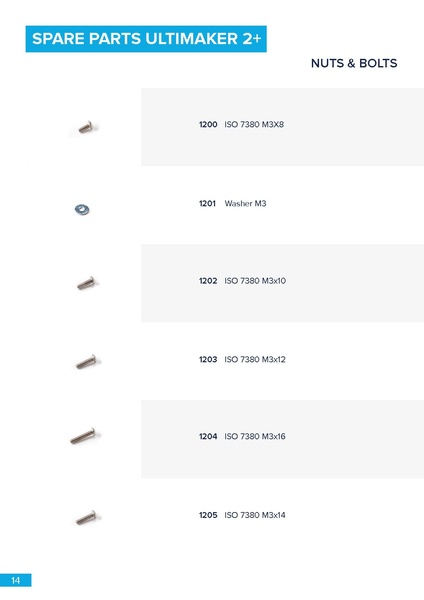This screenshot has width=424, height=600.
Task: Select the Washer M3 label
Action: tap(245, 203)
